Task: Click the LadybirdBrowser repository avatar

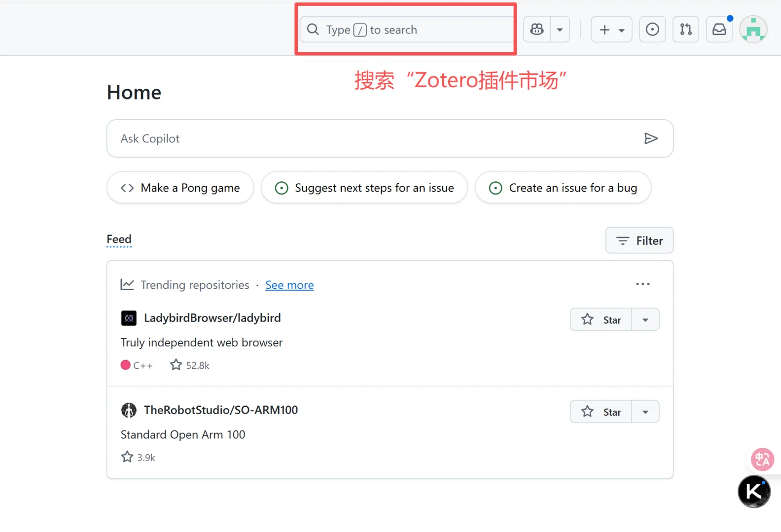Action: [129, 318]
